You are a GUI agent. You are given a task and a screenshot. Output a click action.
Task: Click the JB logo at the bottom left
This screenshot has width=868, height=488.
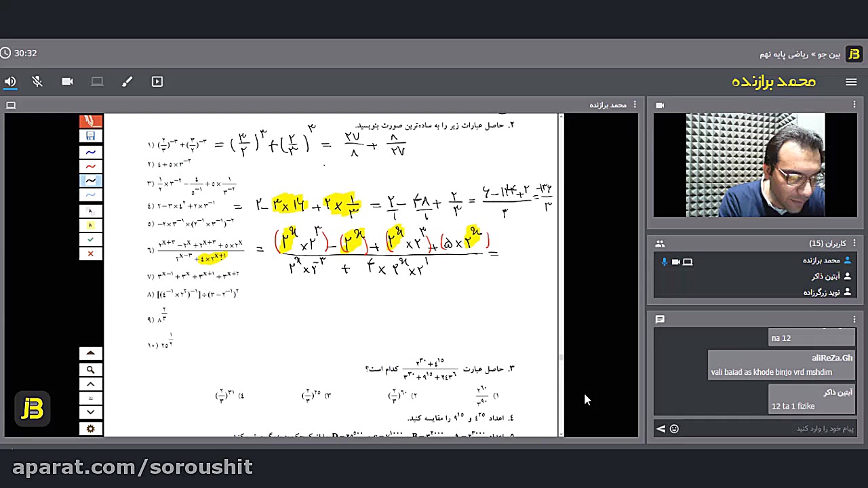pos(32,409)
